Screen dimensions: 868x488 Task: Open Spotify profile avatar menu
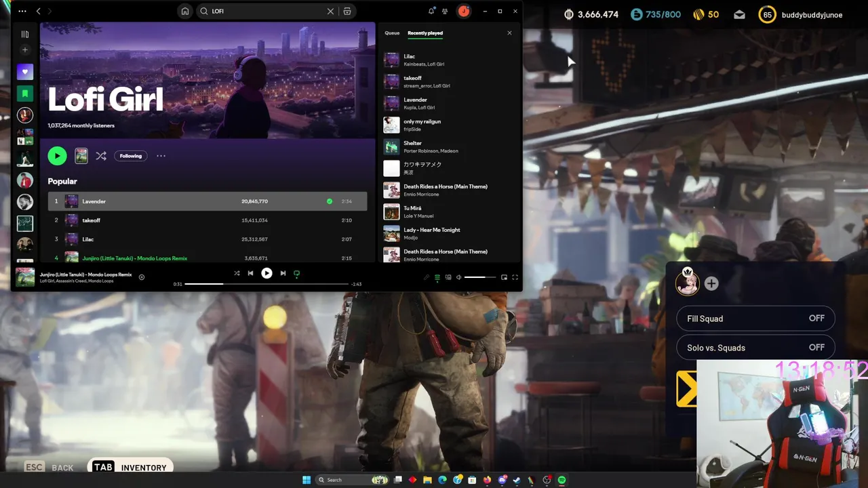point(464,12)
